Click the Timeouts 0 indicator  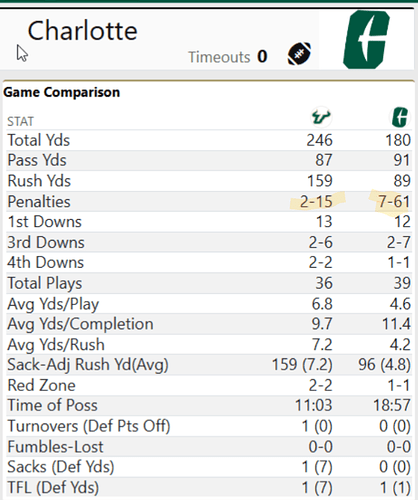pyautogui.click(x=228, y=57)
